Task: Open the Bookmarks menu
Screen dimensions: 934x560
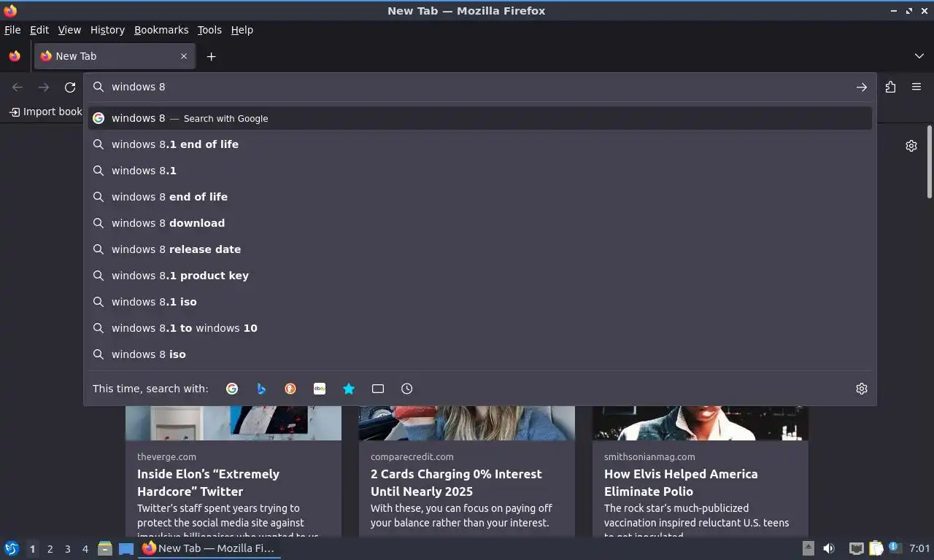Action: [x=161, y=30]
